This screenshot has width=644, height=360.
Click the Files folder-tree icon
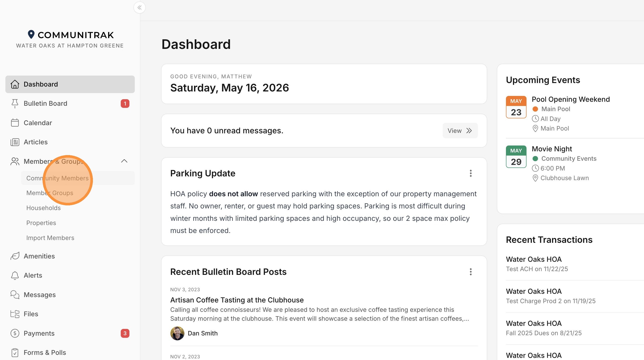click(15, 314)
